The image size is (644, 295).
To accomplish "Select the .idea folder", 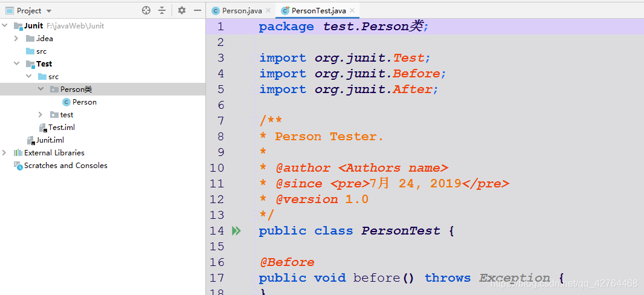I will (44, 39).
